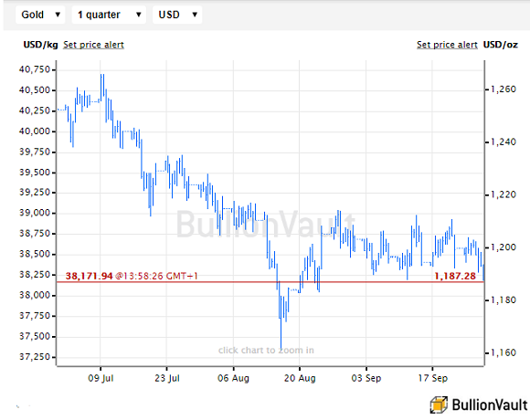
Task: Click the 37,250 USD/kg axis value
Action: click(x=35, y=357)
